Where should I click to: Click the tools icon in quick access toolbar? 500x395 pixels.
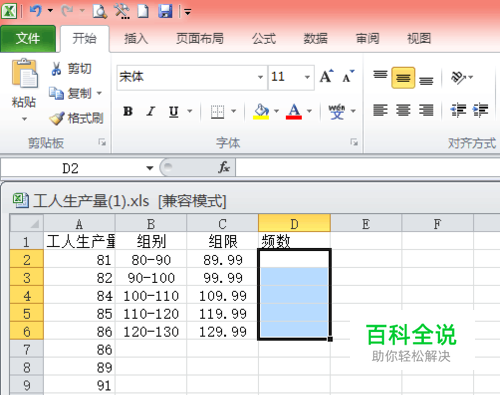[x=122, y=11]
